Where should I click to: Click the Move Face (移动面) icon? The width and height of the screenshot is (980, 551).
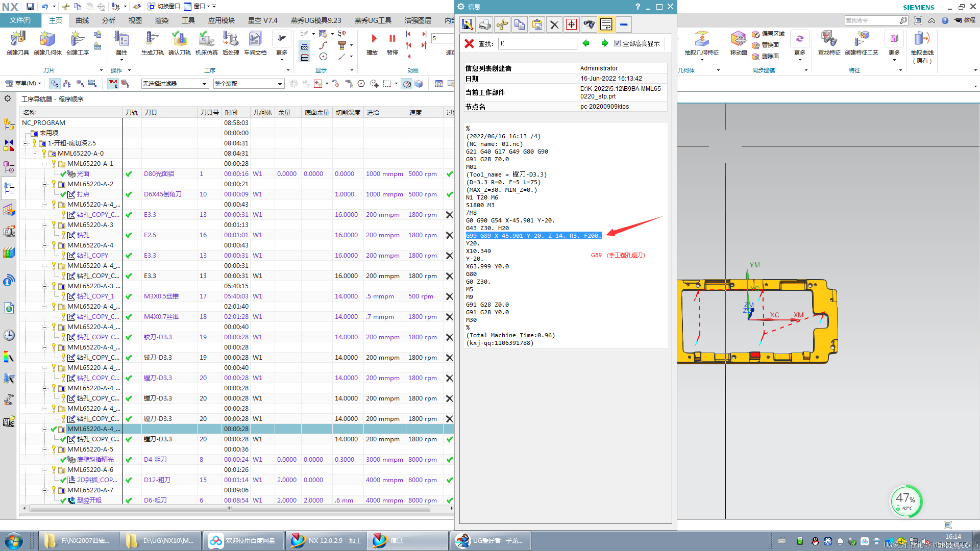pos(738,43)
